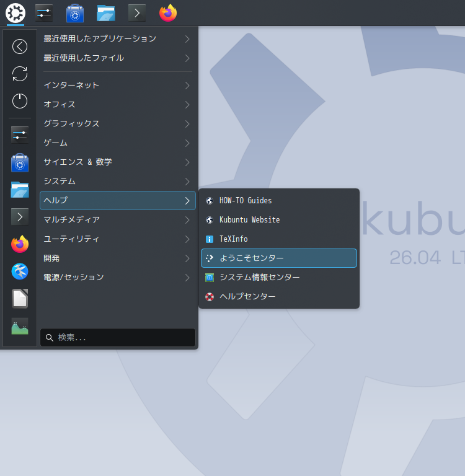Click the Kubuntu application launcher icon
Viewport: 465px width, 476px height.
click(x=15, y=13)
